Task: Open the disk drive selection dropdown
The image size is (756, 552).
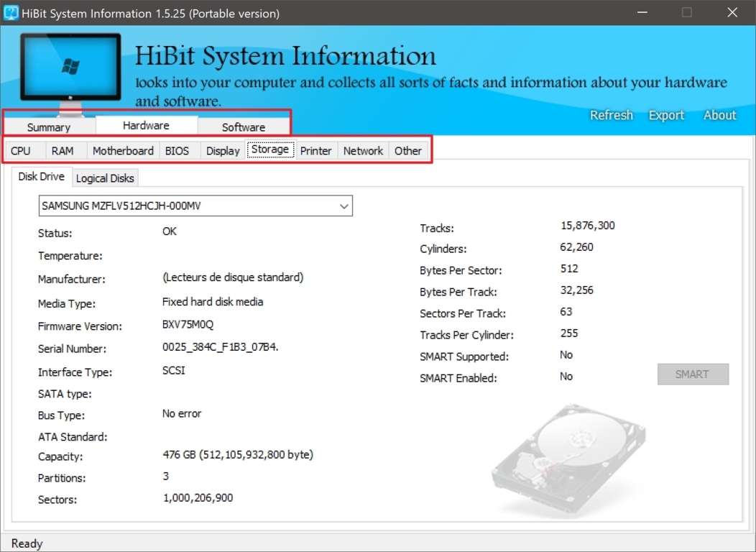Action: [195, 206]
